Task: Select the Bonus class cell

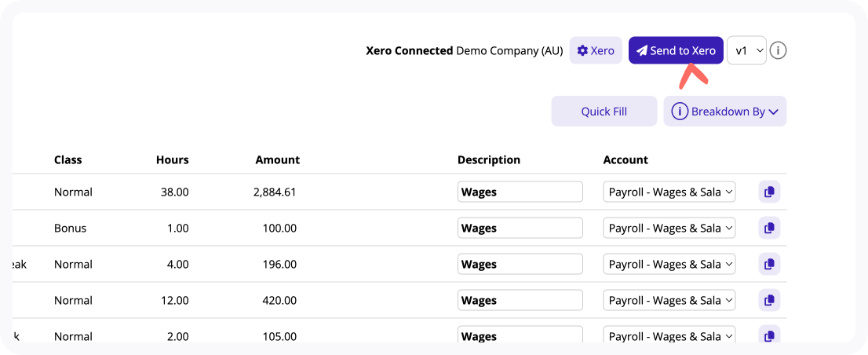Action: (71, 229)
